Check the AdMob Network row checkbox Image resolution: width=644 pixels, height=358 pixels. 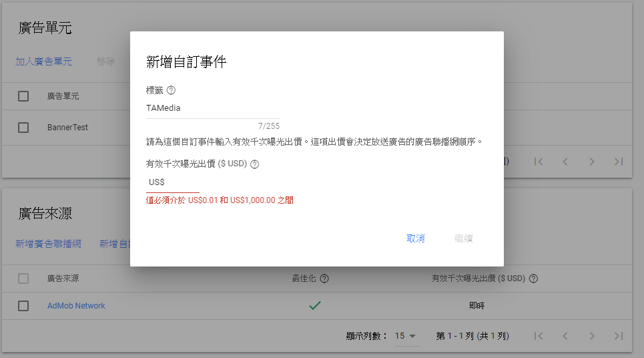23,306
